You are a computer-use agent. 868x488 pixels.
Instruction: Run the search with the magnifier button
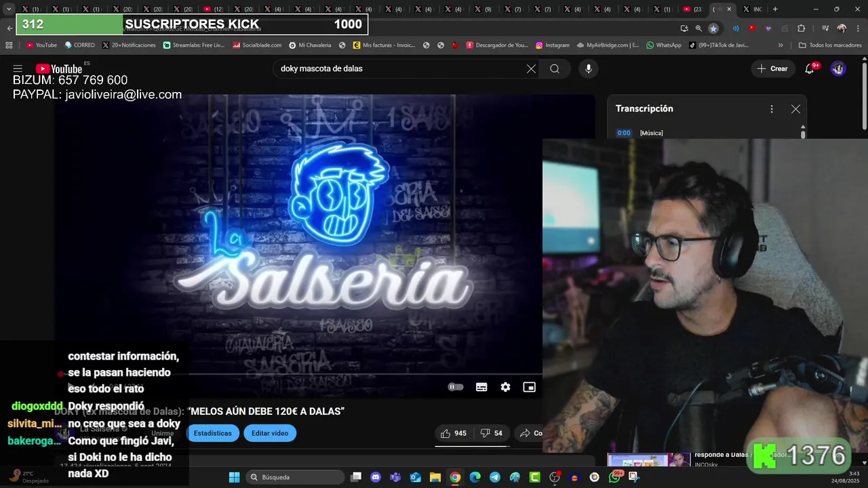555,68
